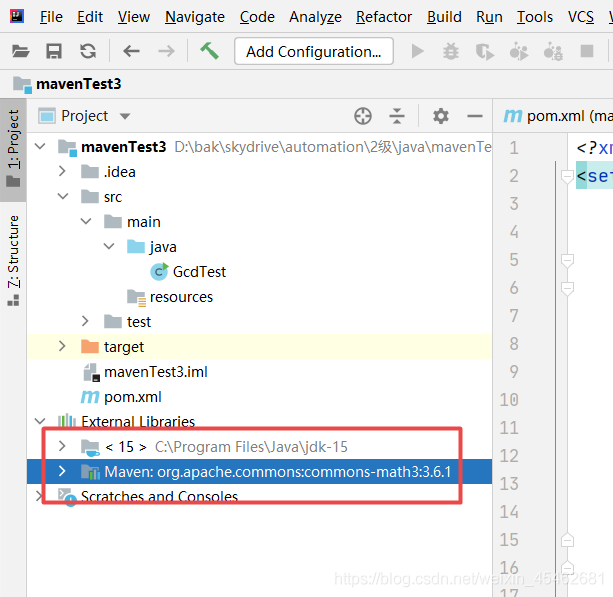Select the target folder row

coord(259,346)
